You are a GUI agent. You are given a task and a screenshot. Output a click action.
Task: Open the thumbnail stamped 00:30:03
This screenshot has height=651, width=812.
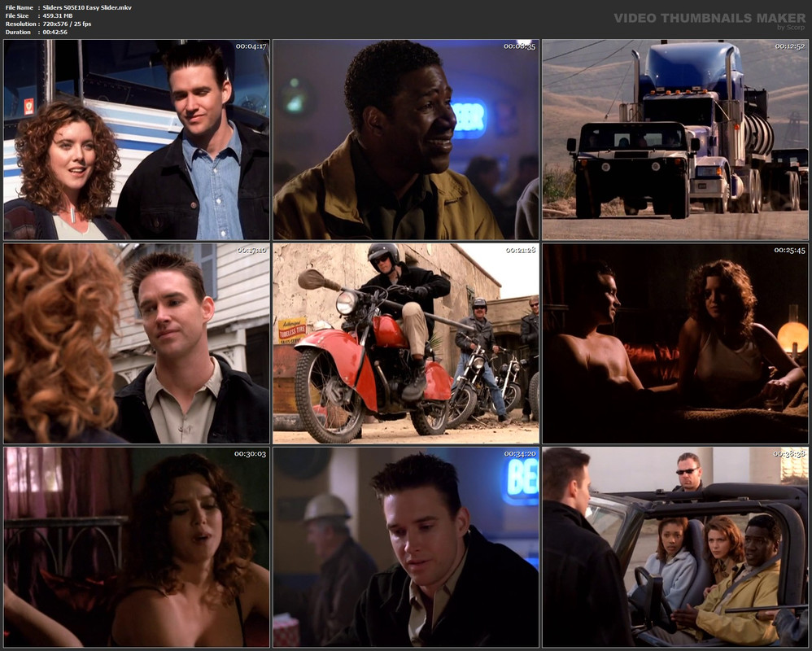click(137, 548)
